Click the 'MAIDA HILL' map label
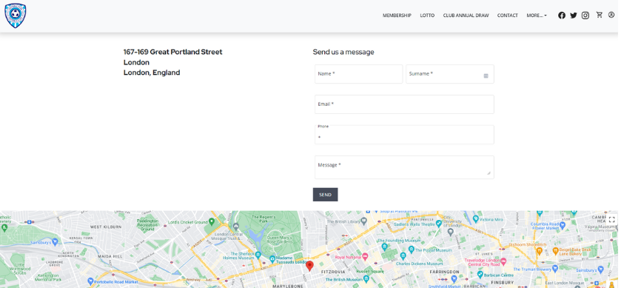Image resolution: width=644 pixels, height=288 pixels. [110, 256]
